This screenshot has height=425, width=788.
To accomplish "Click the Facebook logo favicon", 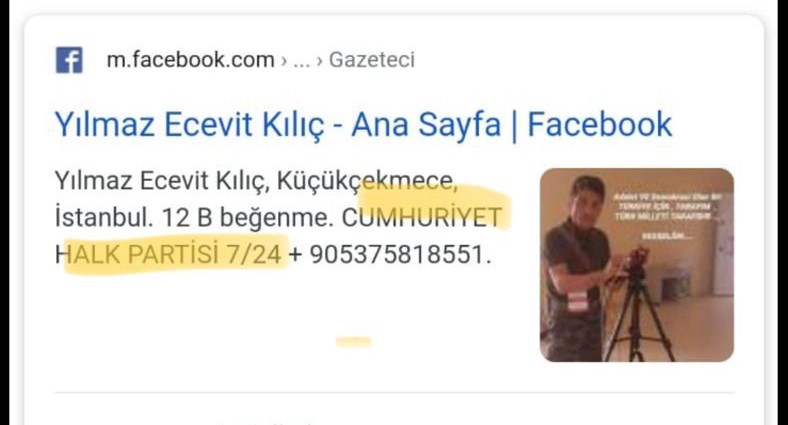I will 69,60.
